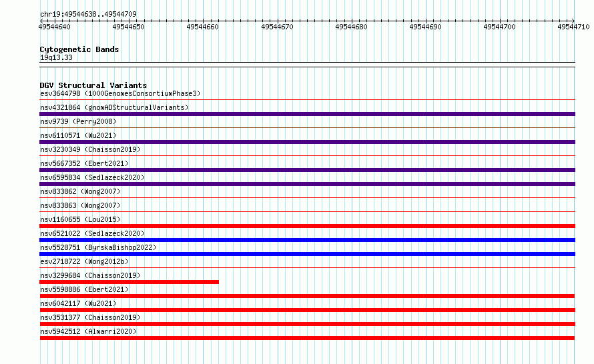Open variant nsv6595834 (Sedlazeck2020)
Screen dimensions: 594x364
click(x=92, y=177)
